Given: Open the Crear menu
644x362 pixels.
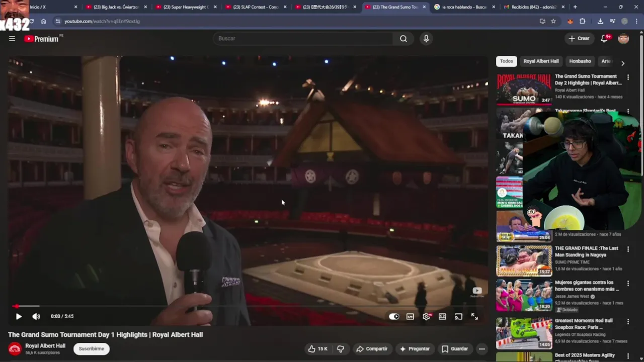Looking at the screenshot, I should coord(579,39).
